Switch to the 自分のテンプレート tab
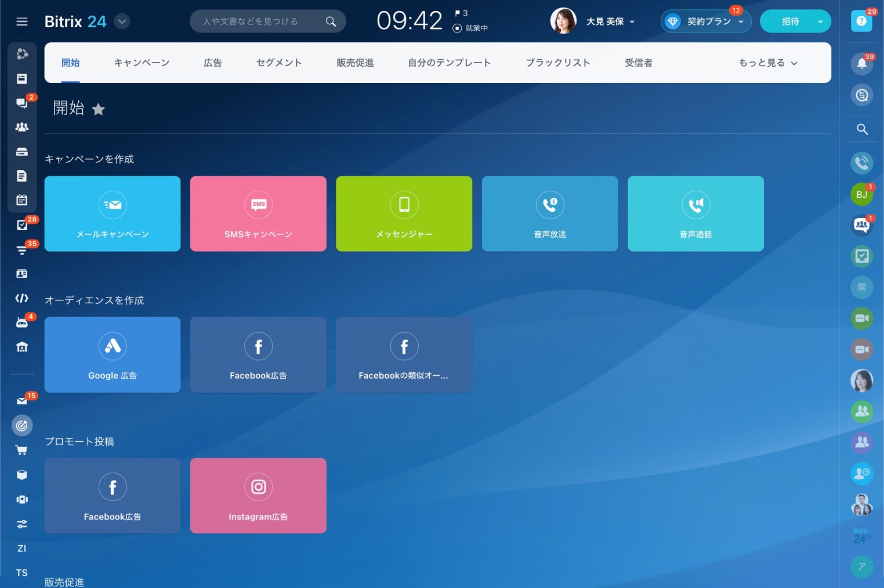 450,63
